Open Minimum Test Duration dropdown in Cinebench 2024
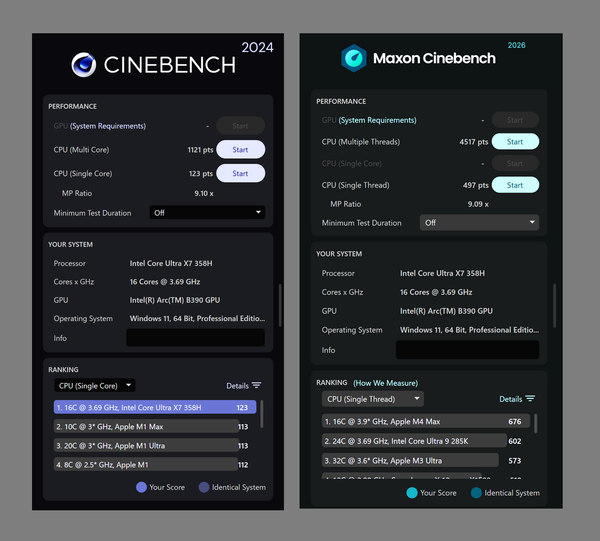Screen dimensions: 600x541 point(207,213)
